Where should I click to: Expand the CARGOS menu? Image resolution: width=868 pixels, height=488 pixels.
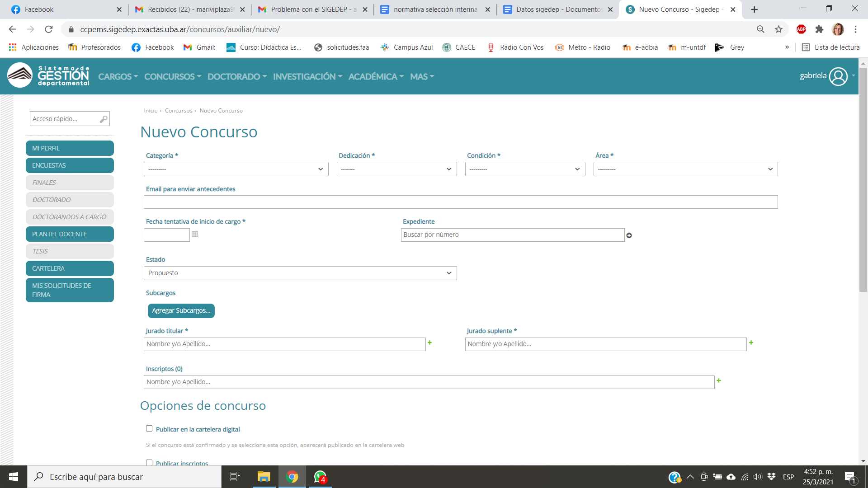[x=118, y=77]
